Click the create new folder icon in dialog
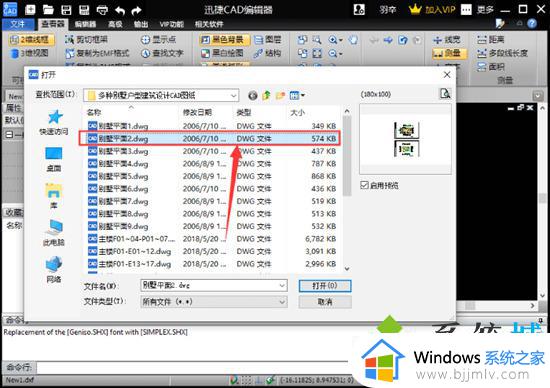This screenshot has width=550, height=388. (280, 95)
